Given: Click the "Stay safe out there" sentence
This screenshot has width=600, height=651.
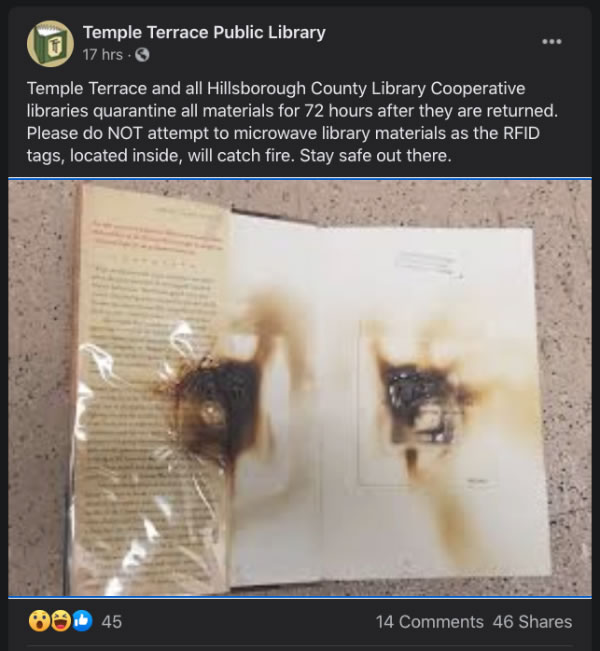Looking at the screenshot, I should click(375, 156).
